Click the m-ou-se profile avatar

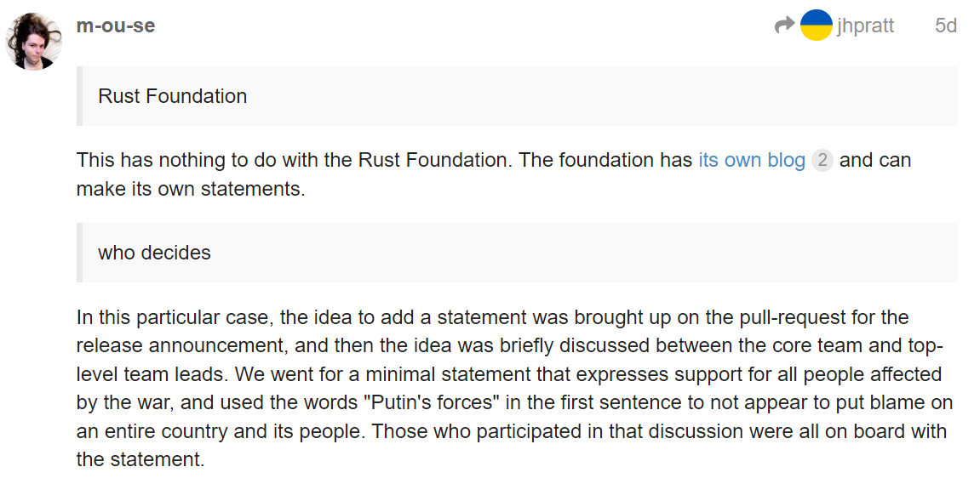34,40
